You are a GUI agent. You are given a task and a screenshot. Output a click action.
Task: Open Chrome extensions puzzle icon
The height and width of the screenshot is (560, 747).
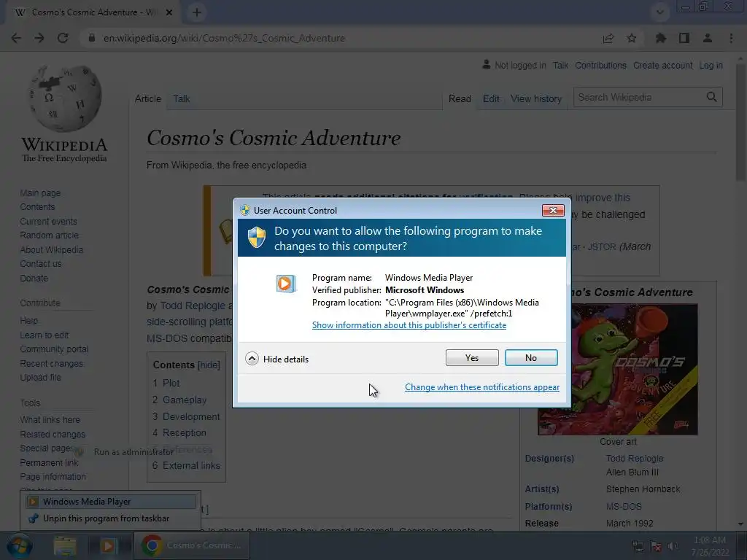coord(661,38)
